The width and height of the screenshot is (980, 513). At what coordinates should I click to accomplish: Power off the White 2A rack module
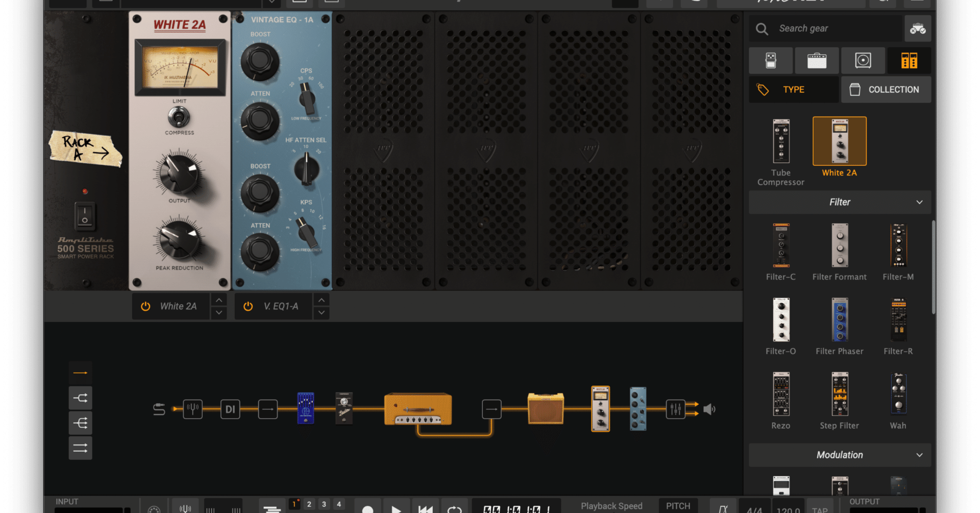[146, 306]
